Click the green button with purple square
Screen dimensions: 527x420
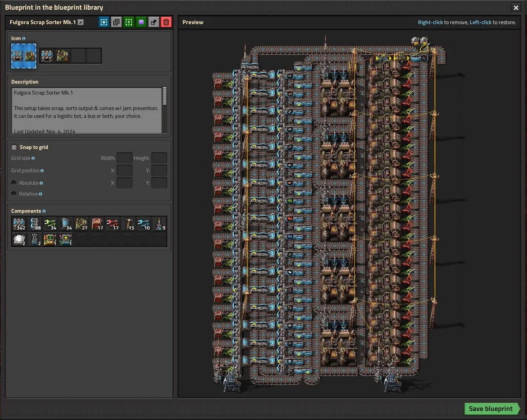[141, 22]
